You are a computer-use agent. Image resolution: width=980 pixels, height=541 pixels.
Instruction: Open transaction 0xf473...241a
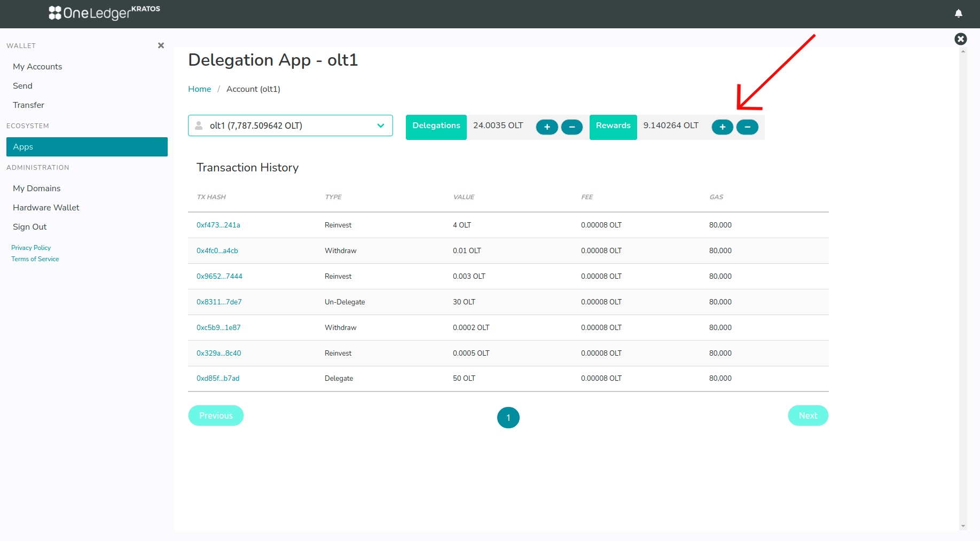[x=218, y=225]
